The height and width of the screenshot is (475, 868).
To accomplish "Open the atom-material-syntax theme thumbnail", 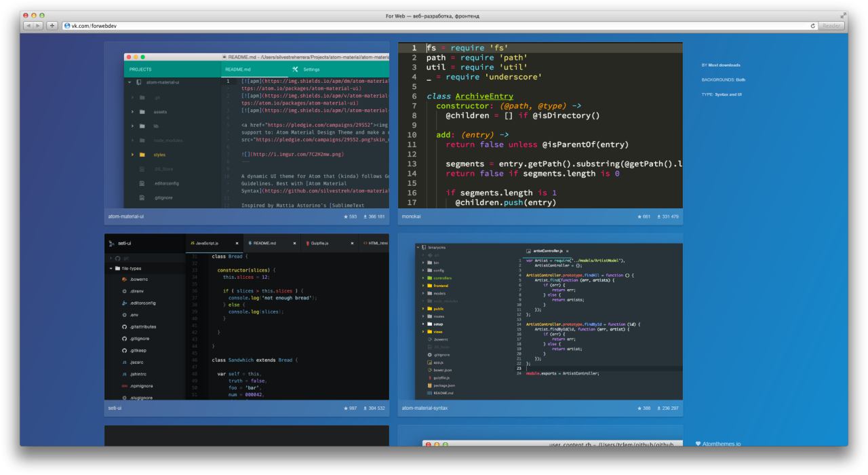I will [540, 317].
